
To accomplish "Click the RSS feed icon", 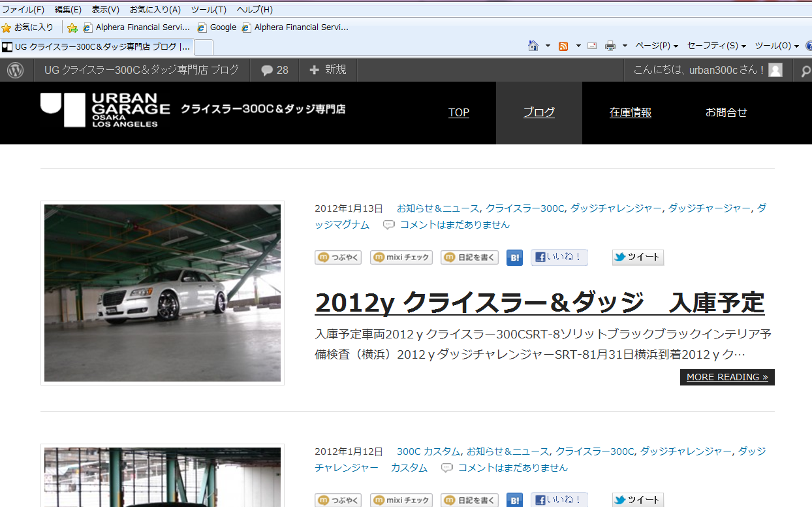I will [563, 46].
